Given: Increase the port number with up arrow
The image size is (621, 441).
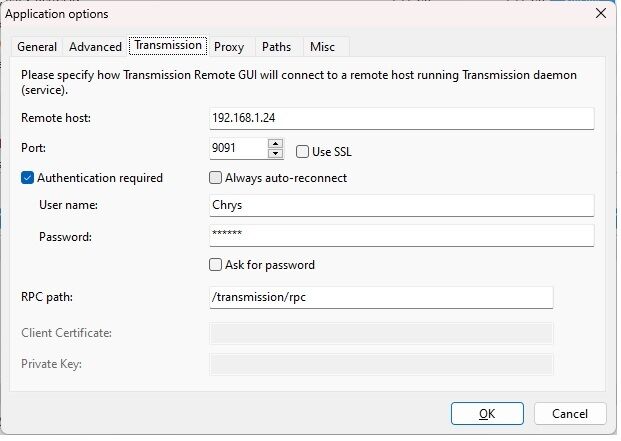Looking at the screenshot, I should pos(276,144).
